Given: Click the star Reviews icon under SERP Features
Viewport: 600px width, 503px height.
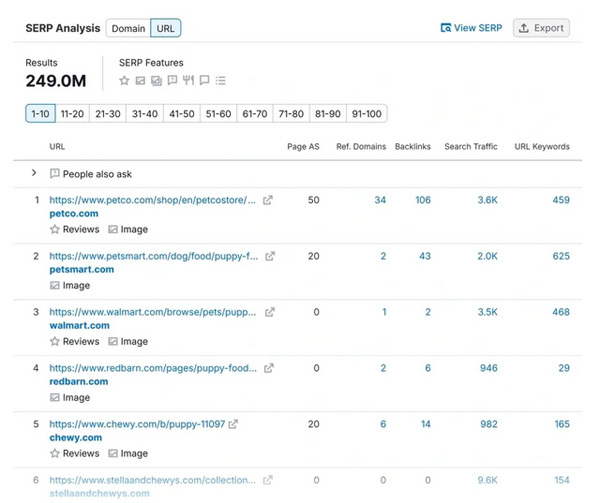Looking at the screenshot, I should click(124, 81).
